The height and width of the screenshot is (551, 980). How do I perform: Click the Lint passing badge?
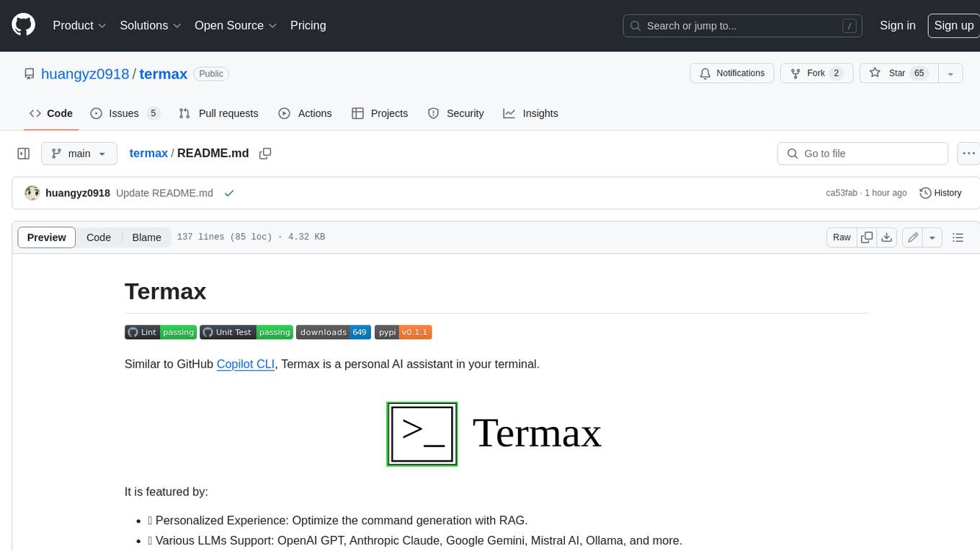pyautogui.click(x=161, y=332)
